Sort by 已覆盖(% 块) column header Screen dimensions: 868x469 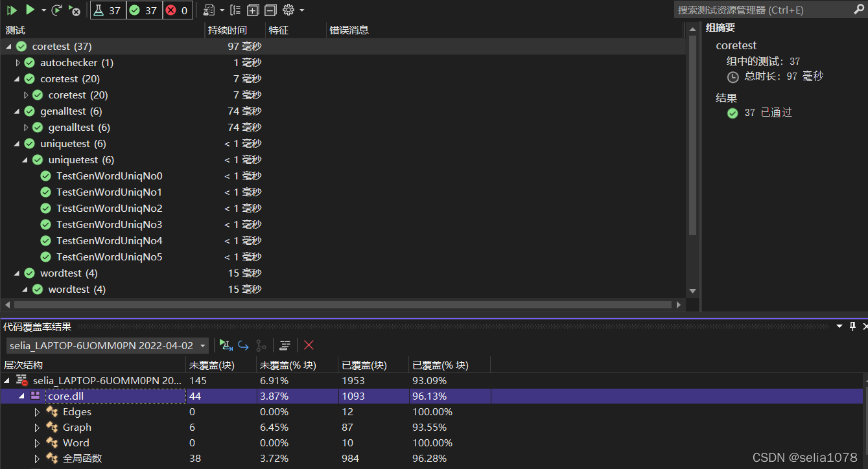point(449,365)
